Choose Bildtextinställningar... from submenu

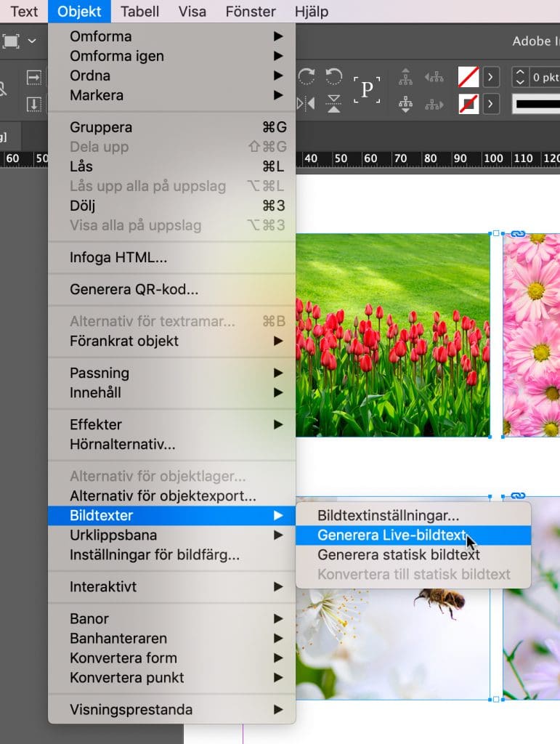coord(413,516)
